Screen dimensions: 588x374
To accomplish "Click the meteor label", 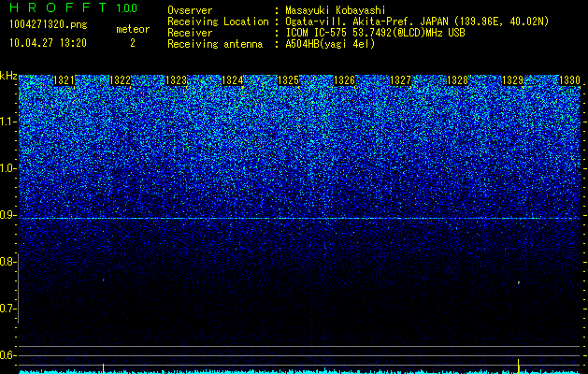I will [133, 29].
